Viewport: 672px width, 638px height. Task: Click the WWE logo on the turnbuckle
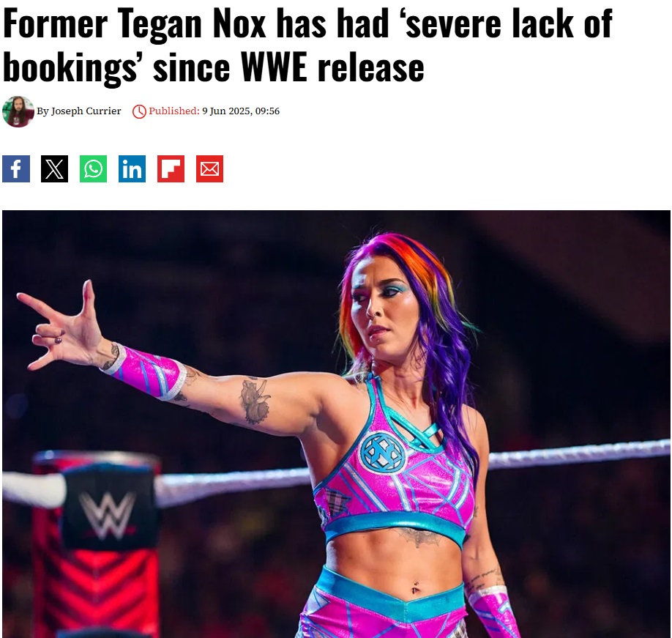click(x=108, y=514)
